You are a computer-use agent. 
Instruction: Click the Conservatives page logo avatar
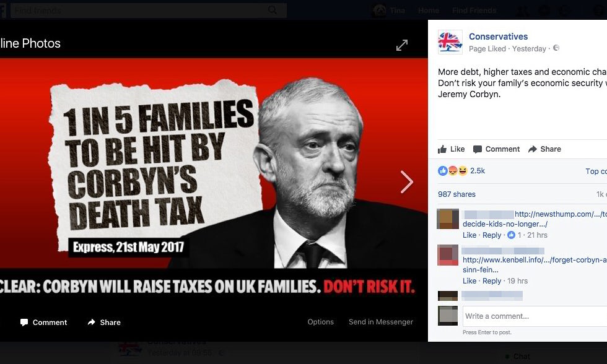(450, 41)
